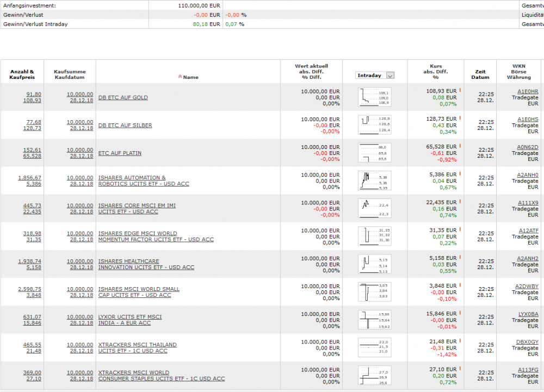Open the 369,00 quantity link

pos(32,372)
